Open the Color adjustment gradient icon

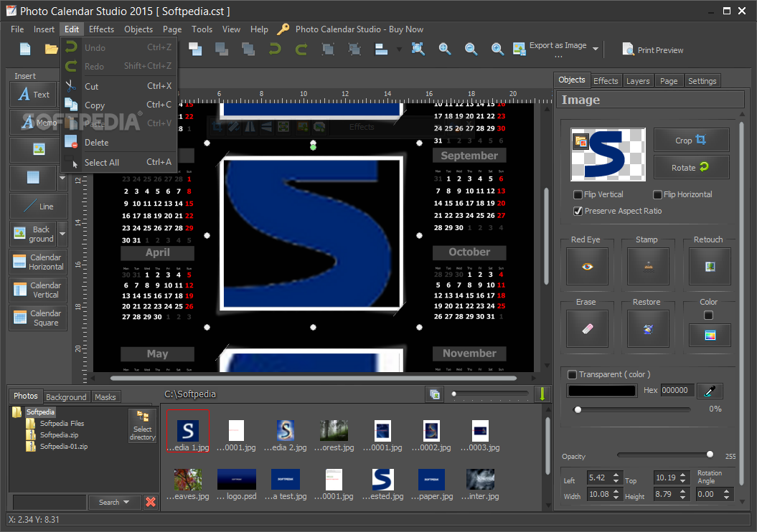click(x=710, y=336)
